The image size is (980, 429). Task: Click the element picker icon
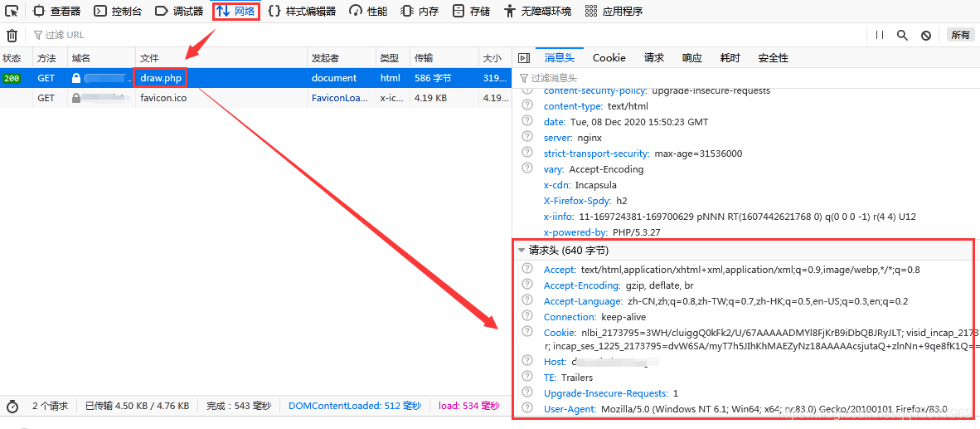click(12, 11)
